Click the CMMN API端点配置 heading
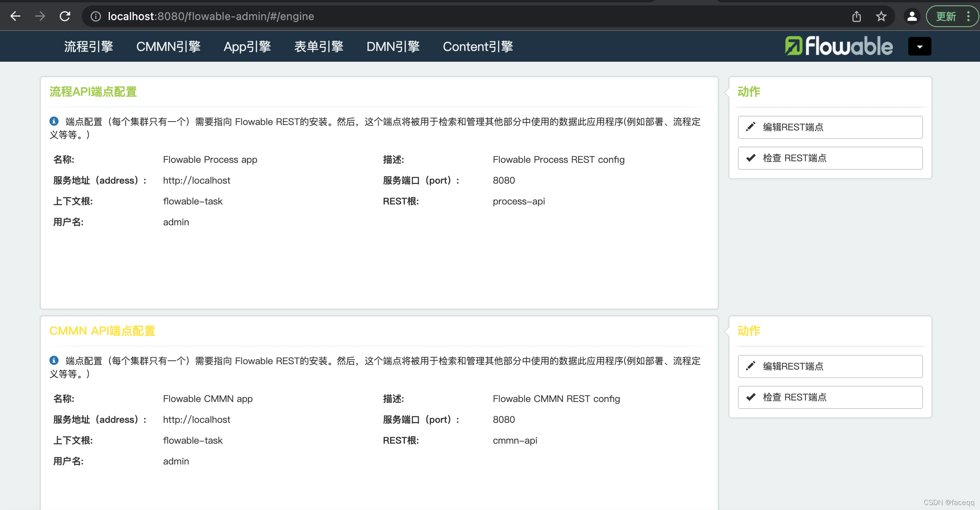This screenshot has width=980, height=510. 102,331
